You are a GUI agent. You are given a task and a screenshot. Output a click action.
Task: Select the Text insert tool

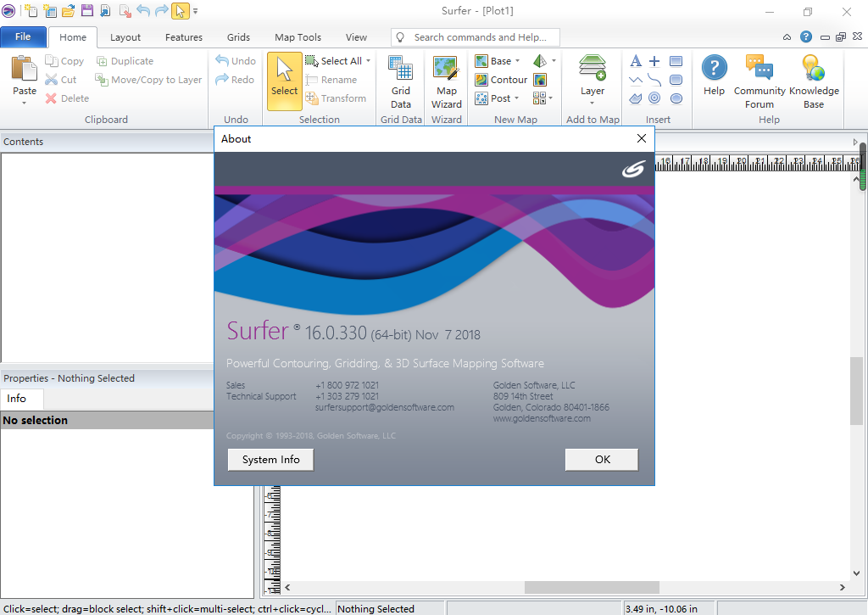click(636, 61)
